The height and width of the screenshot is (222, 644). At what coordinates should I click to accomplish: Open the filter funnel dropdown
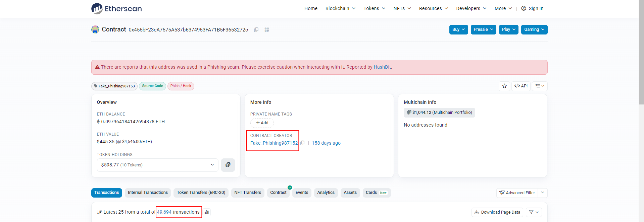pos(534,212)
